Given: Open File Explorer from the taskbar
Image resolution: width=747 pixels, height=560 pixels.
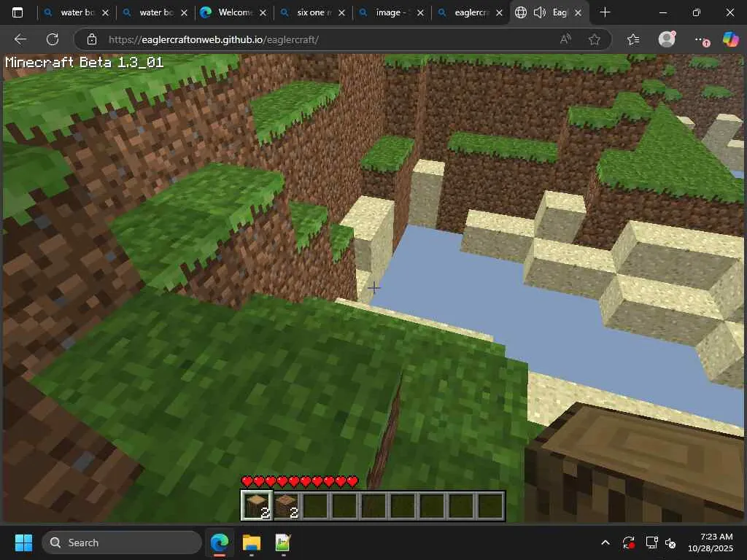Looking at the screenshot, I should (x=252, y=542).
